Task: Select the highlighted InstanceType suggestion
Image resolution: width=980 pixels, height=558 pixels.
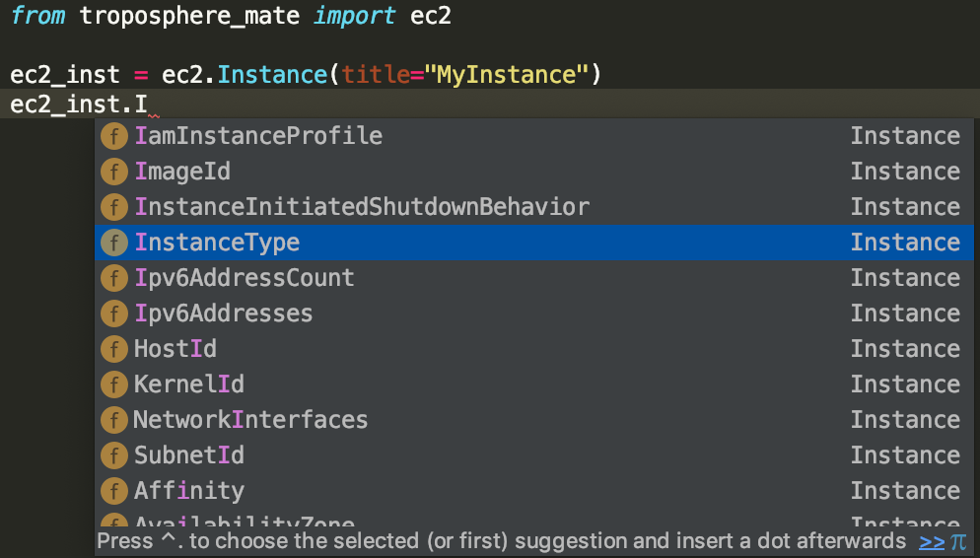Action: tap(217, 243)
